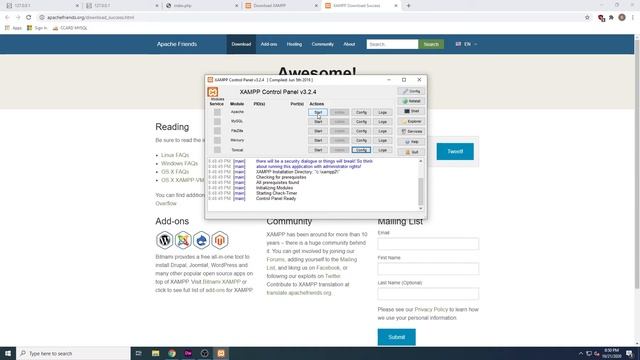Open Shell from XAMPP sidebar
This screenshot has width=640, height=360.
click(x=411, y=111)
